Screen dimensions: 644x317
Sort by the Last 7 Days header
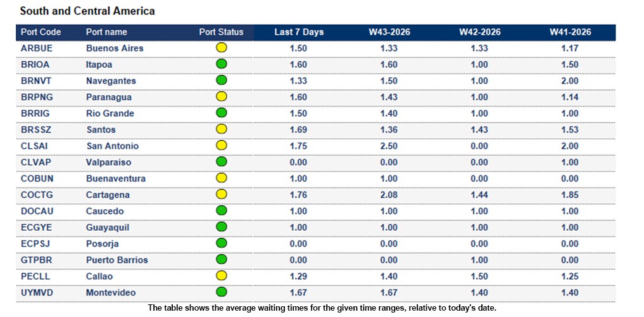click(299, 32)
